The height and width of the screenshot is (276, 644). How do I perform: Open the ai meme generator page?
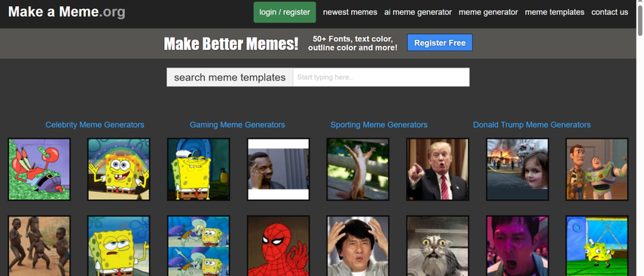click(418, 12)
